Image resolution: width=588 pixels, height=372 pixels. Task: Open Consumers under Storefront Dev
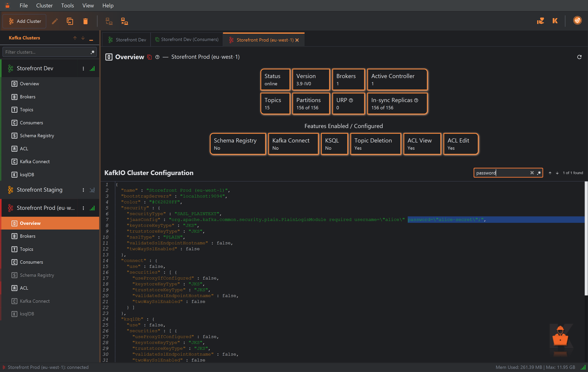31,123
